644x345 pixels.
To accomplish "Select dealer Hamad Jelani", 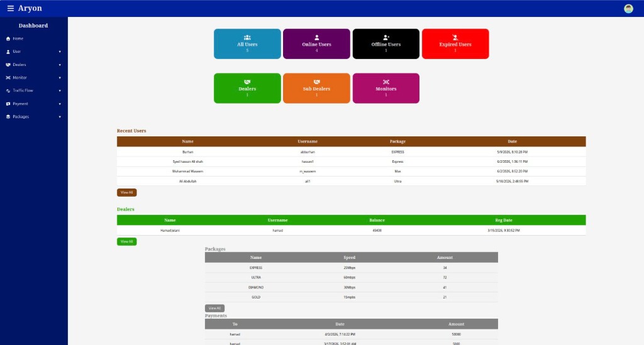I will click(x=170, y=231).
